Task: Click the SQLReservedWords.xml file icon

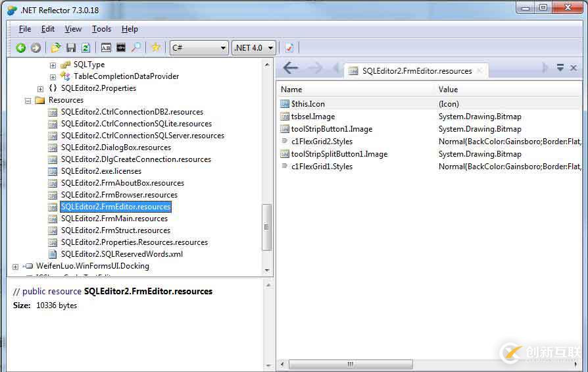Action: (x=53, y=254)
